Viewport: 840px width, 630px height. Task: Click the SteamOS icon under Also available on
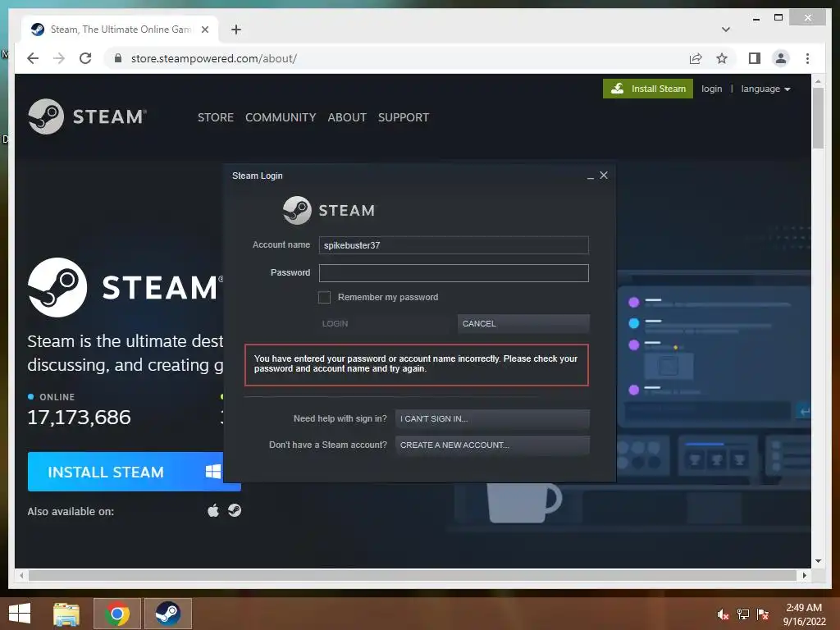pyautogui.click(x=234, y=510)
